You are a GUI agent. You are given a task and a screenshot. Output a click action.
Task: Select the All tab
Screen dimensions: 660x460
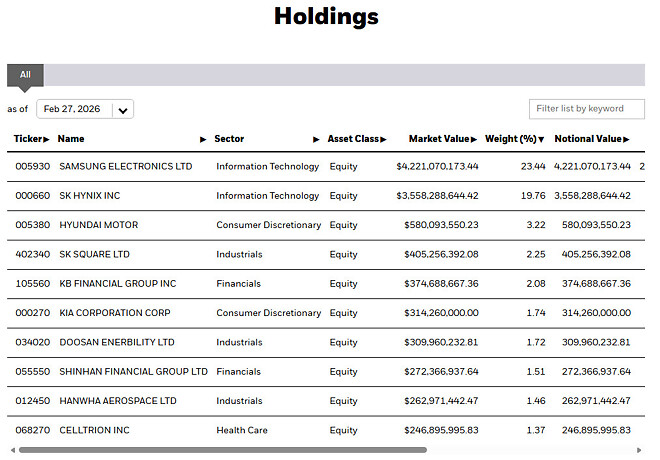point(25,75)
